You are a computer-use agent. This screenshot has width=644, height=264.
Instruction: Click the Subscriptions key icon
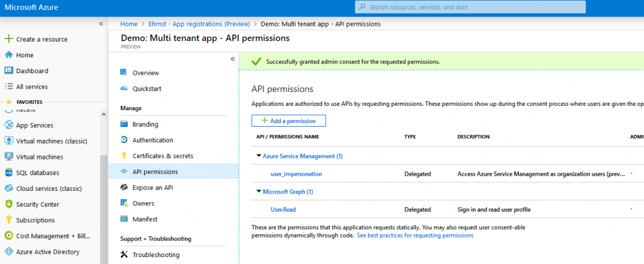(x=9, y=220)
